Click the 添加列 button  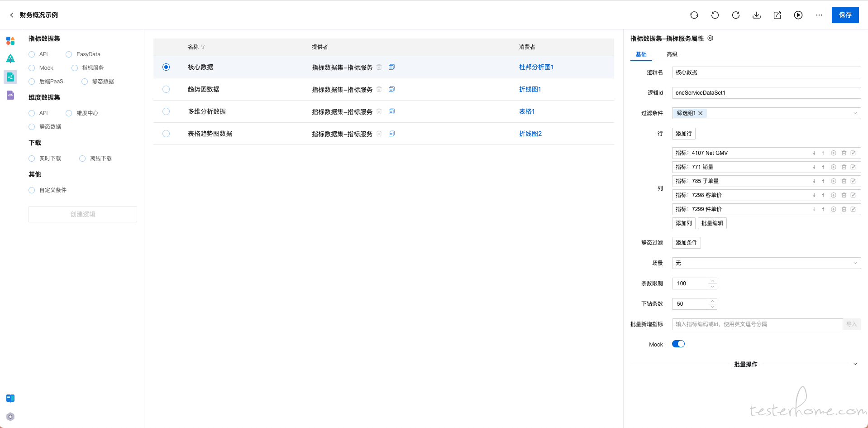(x=683, y=223)
